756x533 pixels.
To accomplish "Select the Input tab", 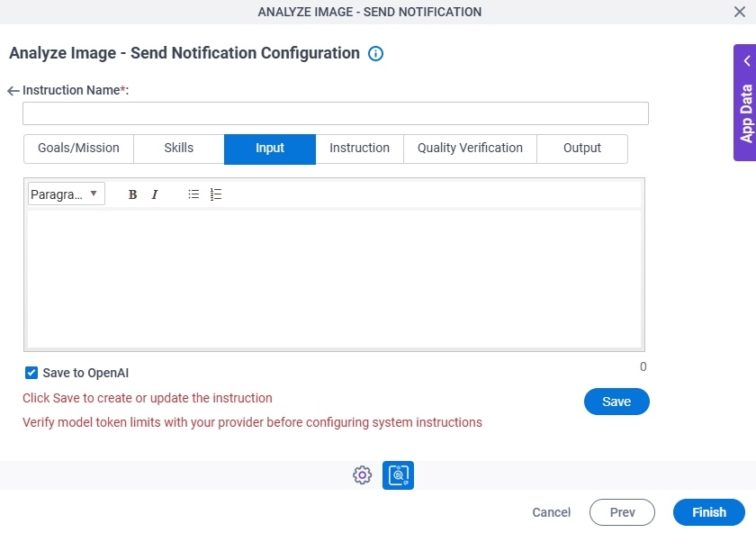I will pyautogui.click(x=270, y=149).
